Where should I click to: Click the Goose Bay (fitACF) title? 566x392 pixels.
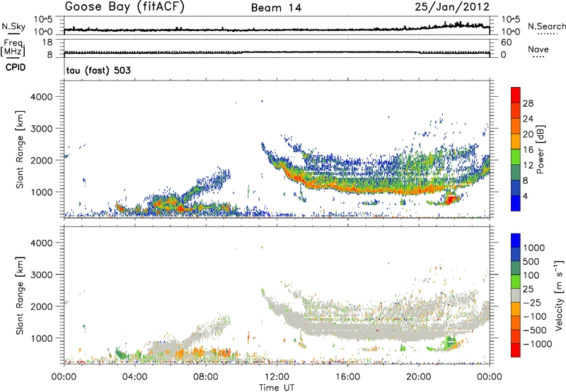coord(125,7)
